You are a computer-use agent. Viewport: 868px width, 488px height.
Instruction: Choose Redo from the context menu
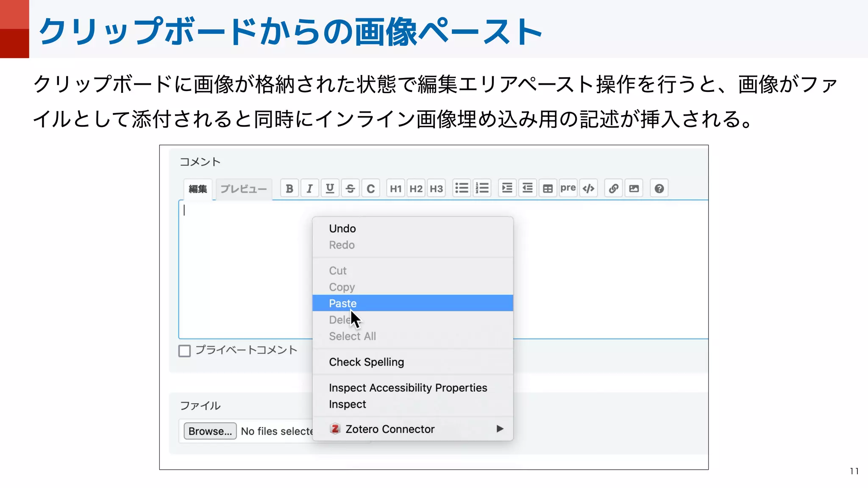click(x=413, y=245)
